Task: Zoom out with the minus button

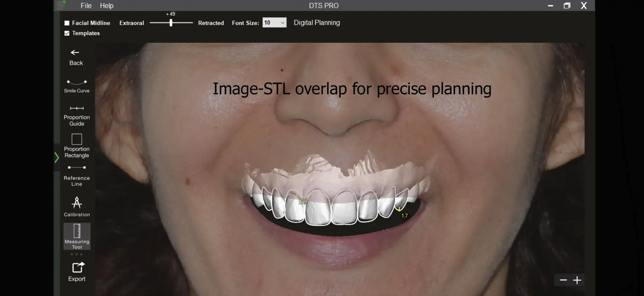Action: point(563,280)
